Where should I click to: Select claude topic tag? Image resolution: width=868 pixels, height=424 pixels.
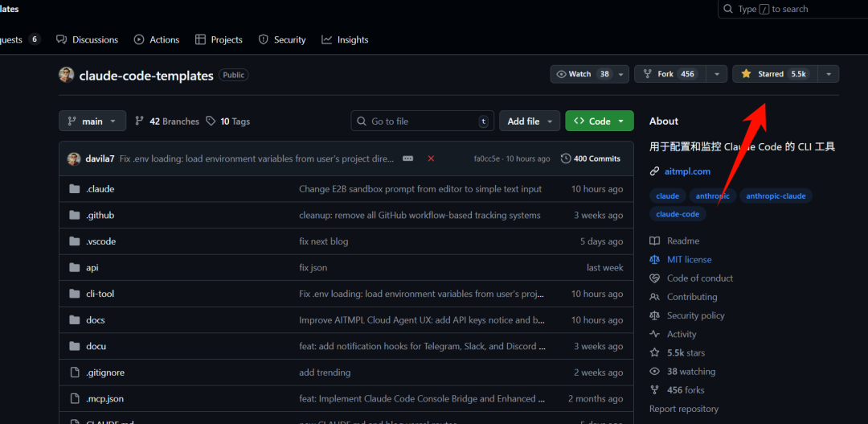[x=668, y=196]
